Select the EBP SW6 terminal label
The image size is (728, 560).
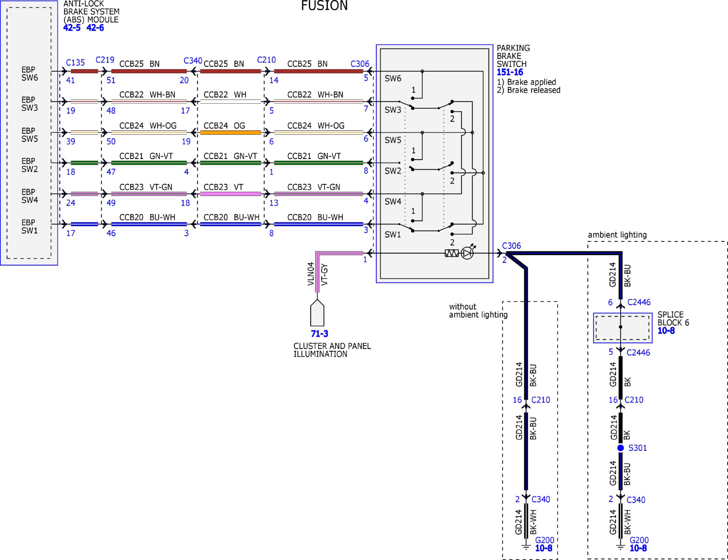[29, 73]
